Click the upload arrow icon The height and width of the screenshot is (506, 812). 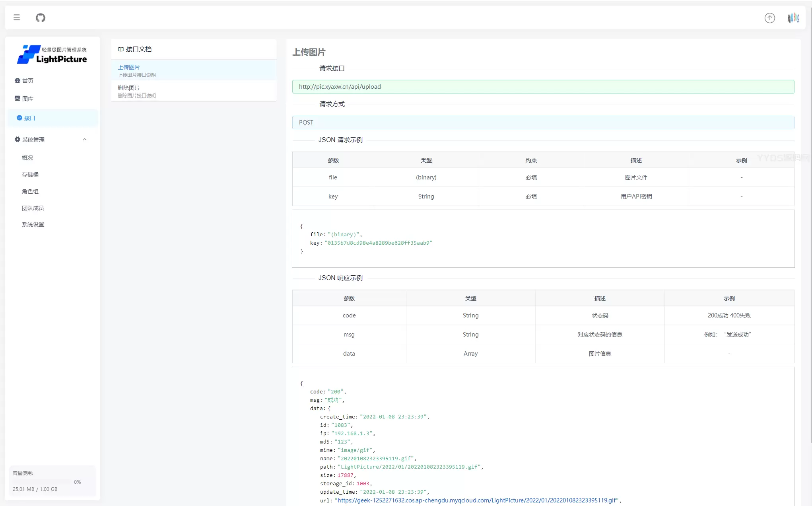pyautogui.click(x=769, y=18)
